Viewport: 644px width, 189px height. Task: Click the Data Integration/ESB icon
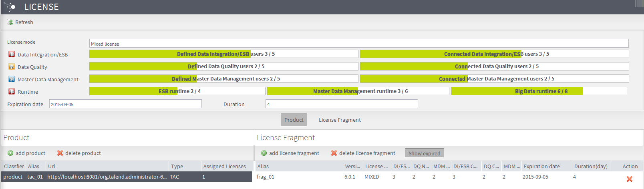pos(12,54)
